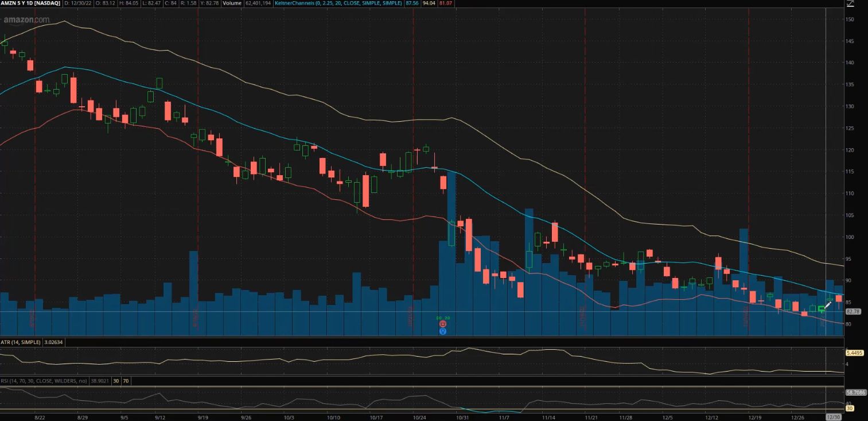Click the AMZN 5 Y 1D symbol label
Screen dimensions: 868x421
[x=30, y=3]
